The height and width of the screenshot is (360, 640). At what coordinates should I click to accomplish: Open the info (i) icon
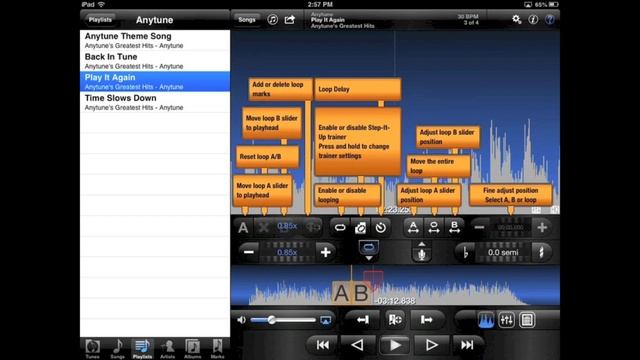point(533,19)
